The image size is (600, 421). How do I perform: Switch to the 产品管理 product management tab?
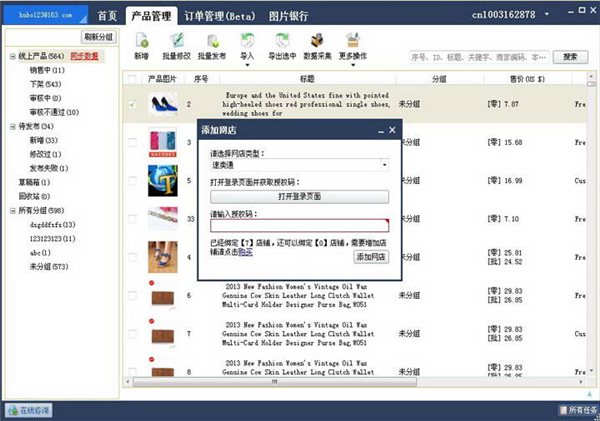[151, 16]
